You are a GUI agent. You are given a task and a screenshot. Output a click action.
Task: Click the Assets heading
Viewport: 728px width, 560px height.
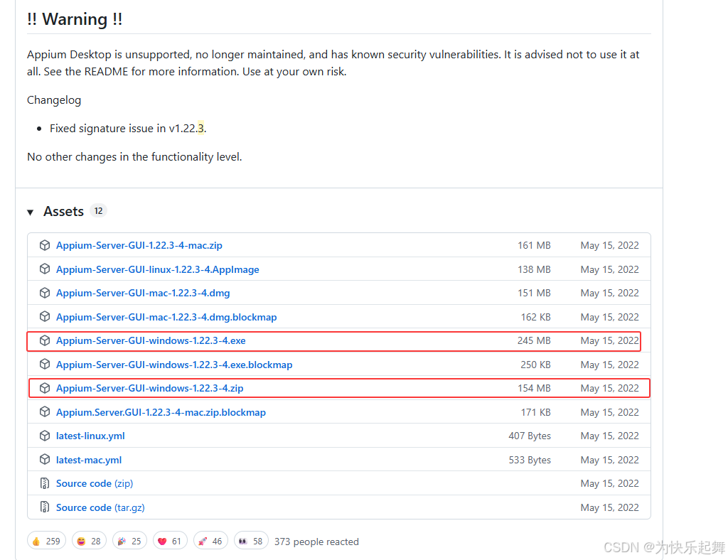(x=63, y=212)
